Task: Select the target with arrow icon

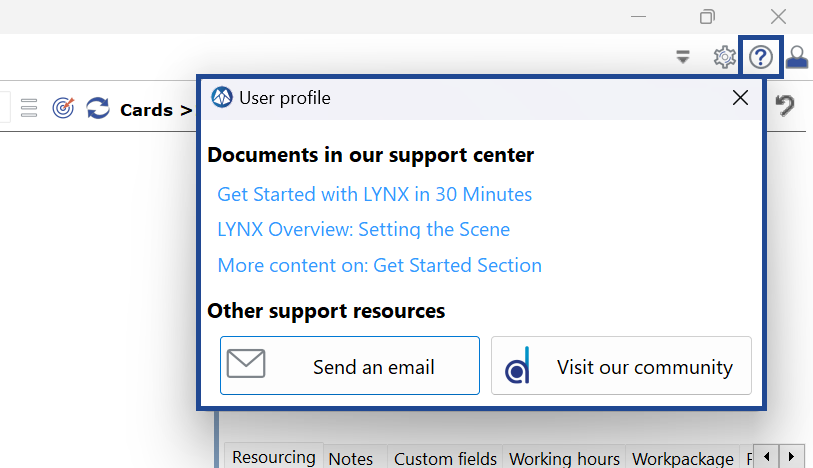Action: (63, 108)
